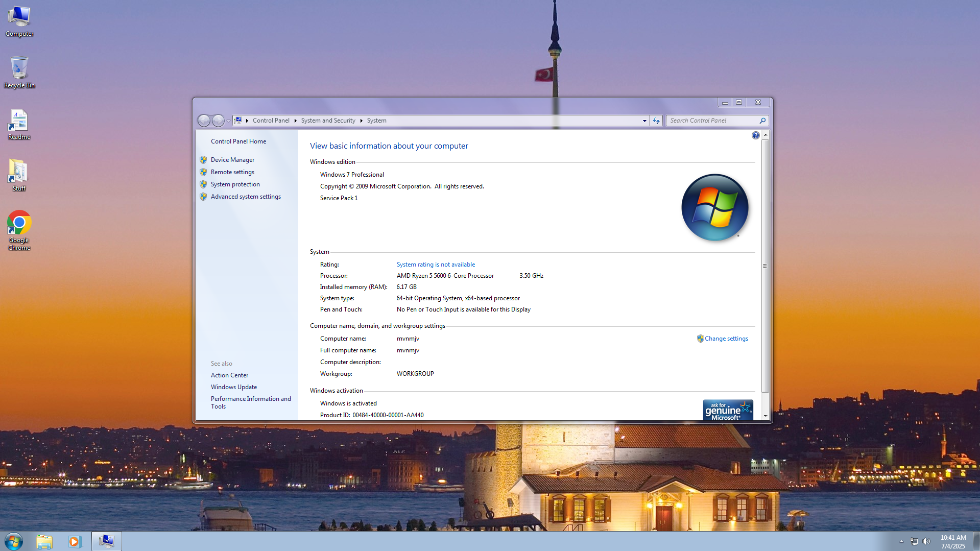Launch Windows Media Player from taskbar
This screenshot has width=980, height=551.
(x=75, y=541)
